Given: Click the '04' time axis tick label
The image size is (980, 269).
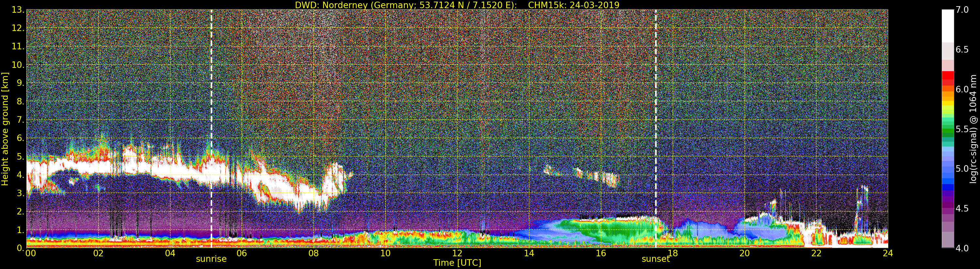Looking at the screenshot, I should point(170,253).
